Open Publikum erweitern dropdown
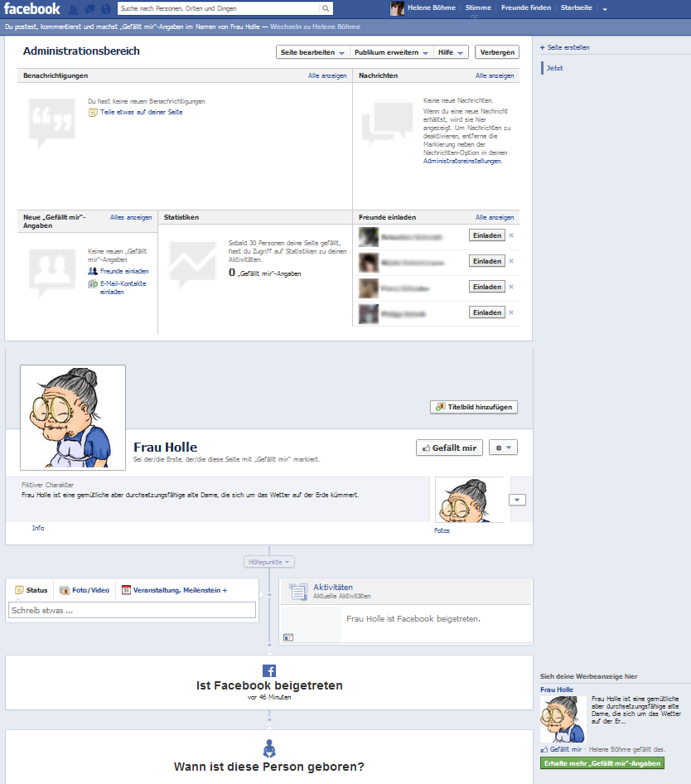 pyautogui.click(x=392, y=52)
